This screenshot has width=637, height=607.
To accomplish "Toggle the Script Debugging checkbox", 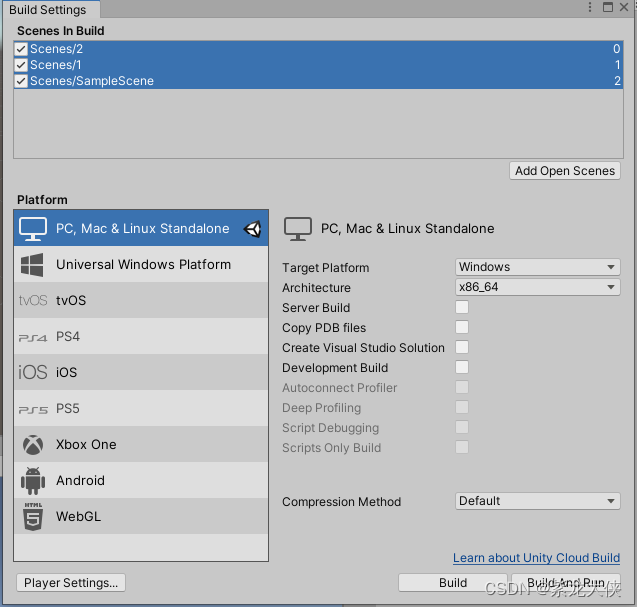I will pyautogui.click(x=462, y=427).
